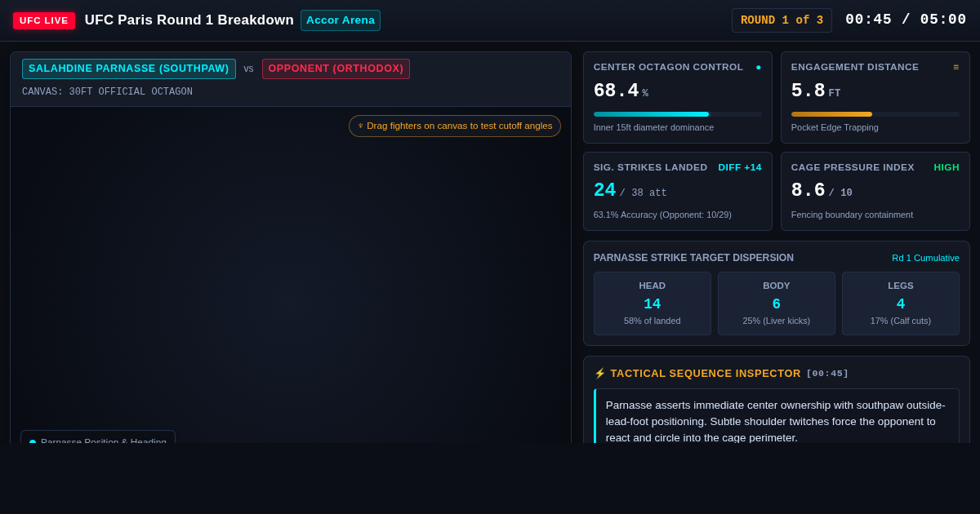Click the ROUND 1 of 3 indicator

tap(782, 20)
